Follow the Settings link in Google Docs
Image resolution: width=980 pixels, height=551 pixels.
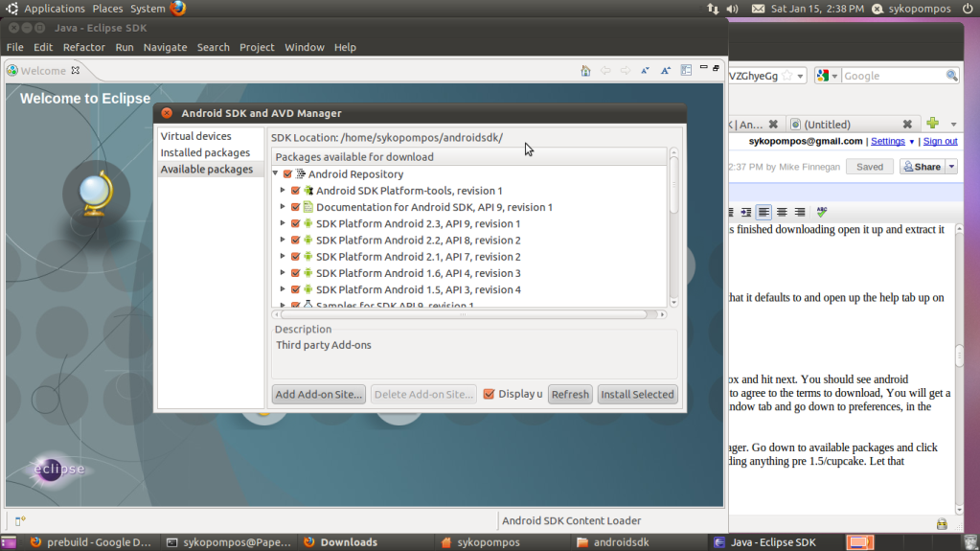pyautogui.click(x=887, y=142)
